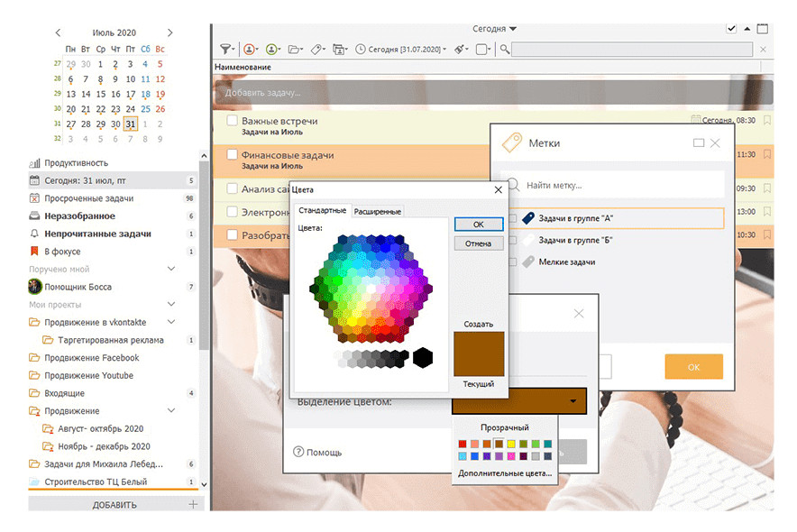Open the tag filter icon in the toolbar
797x532 pixels.
tap(318, 50)
